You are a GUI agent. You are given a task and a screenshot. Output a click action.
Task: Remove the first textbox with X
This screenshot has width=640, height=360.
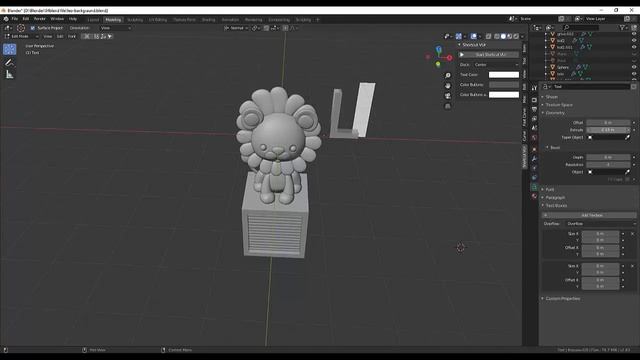[632, 234]
